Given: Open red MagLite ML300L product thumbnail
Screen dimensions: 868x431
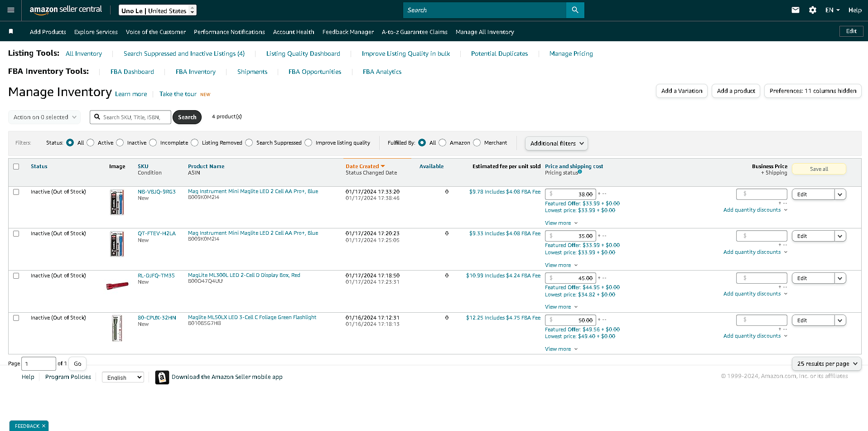Looking at the screenshot, I should [117, 286].
